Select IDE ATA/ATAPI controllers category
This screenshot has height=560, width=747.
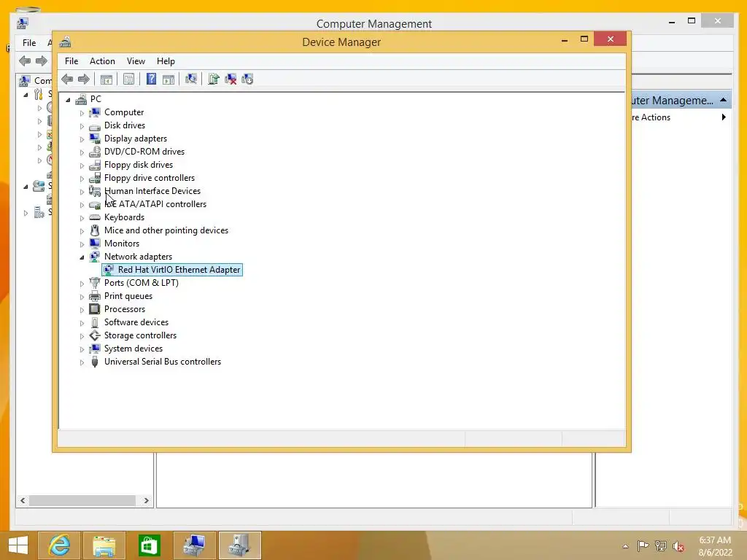(155, 204)
